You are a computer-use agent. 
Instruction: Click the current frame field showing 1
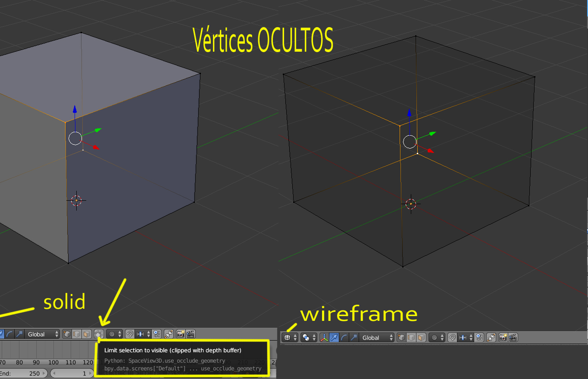coord(72,373)
